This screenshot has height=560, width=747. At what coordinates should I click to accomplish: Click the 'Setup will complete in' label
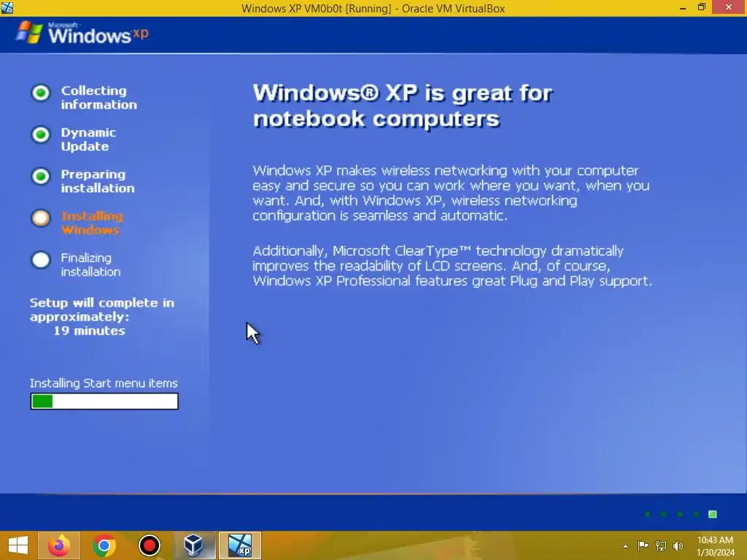tap(102, 303)
